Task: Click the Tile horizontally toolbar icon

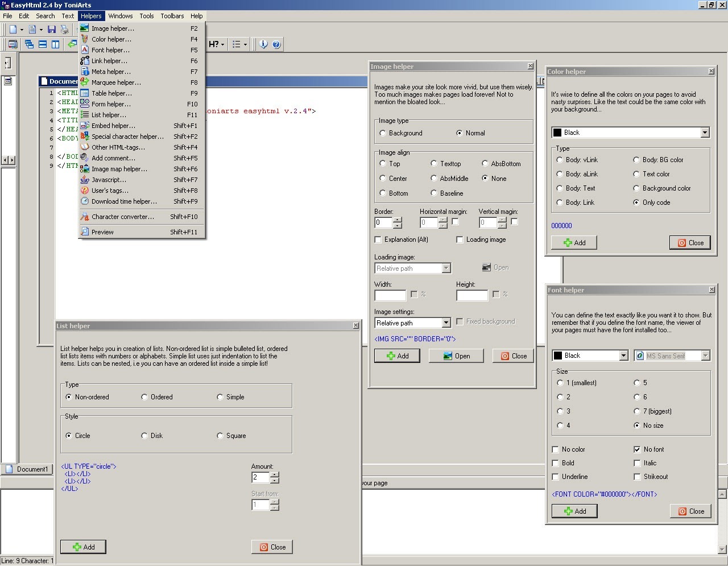Action: pos(43,44)
